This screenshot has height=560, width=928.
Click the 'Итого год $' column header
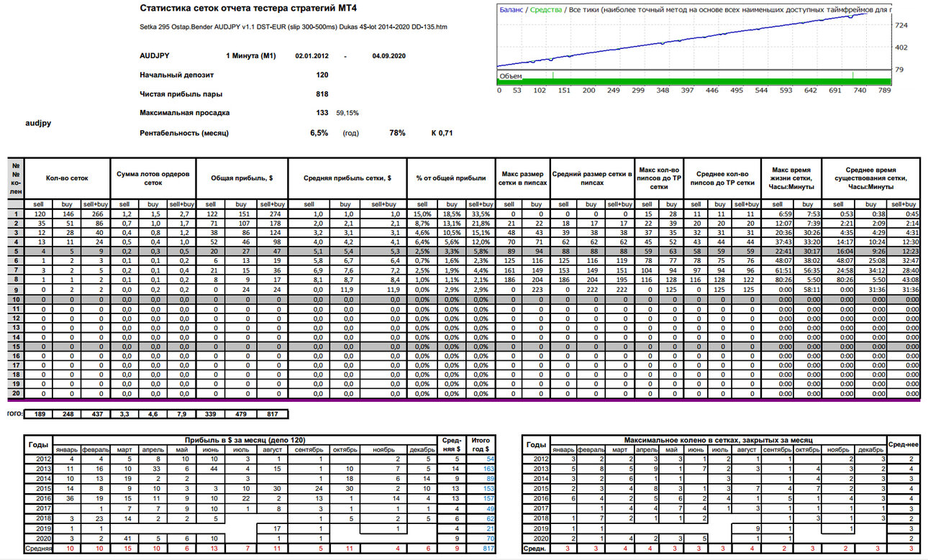[479, 444]
